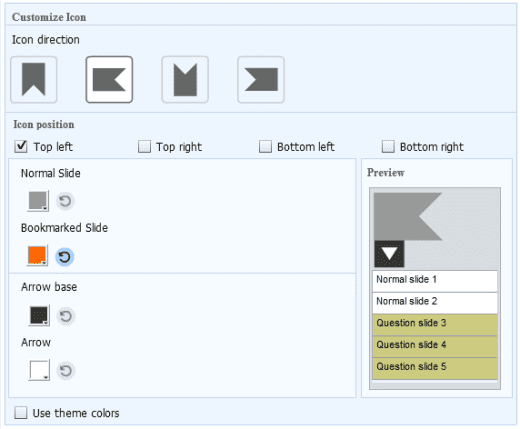The height and width of the screenshot is (429, 520).
Task: Open the Arrow white color dropdown
Action: coord(39,370)
